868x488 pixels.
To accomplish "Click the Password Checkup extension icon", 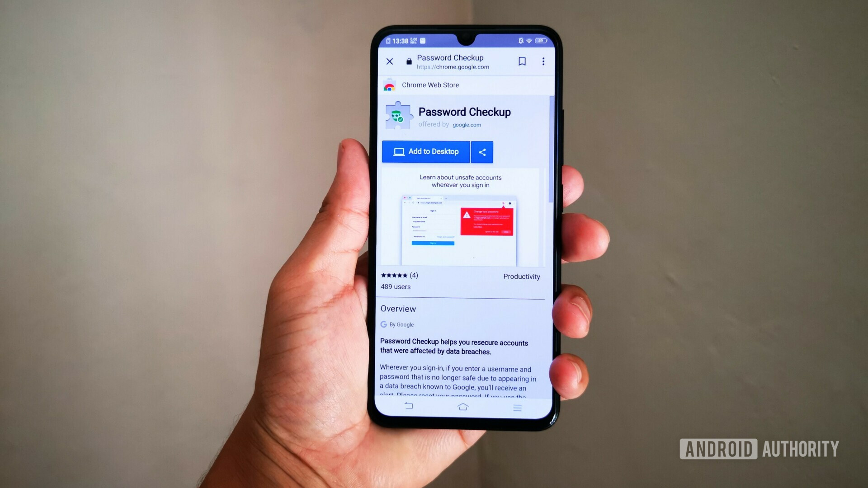I will [398, 117].
